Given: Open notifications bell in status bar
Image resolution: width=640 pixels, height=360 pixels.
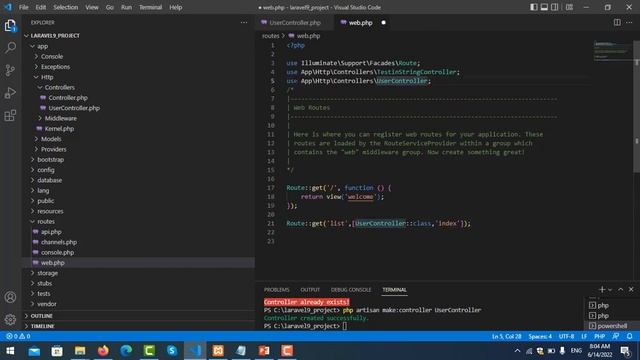Looking at the screenshot, I should tap(629, 336).
